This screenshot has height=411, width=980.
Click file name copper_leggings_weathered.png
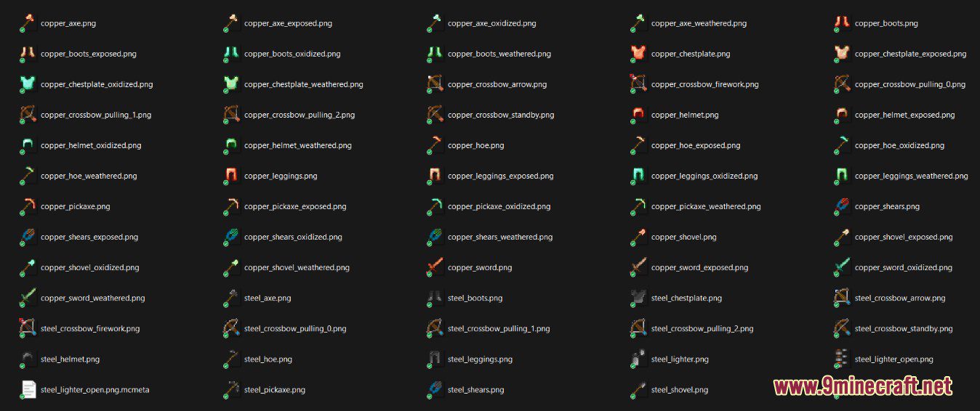[x=912, y=176]
